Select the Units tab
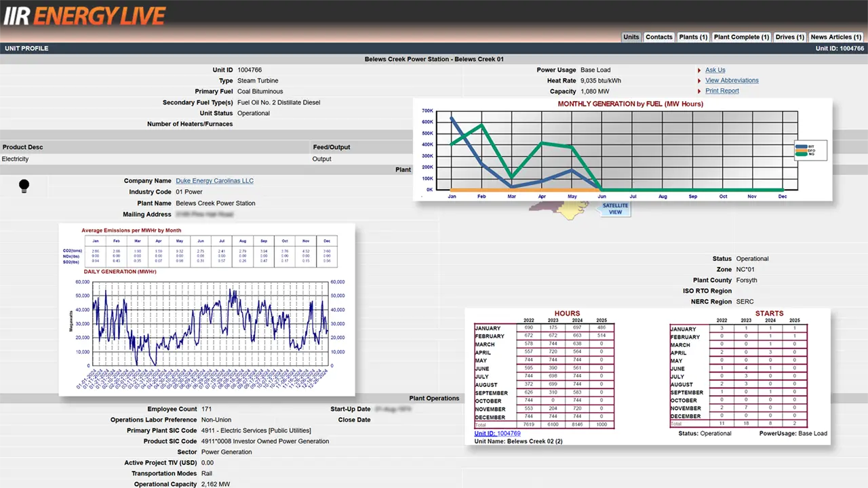Screen dimensions: 868x488 click(x=631, y=37)
